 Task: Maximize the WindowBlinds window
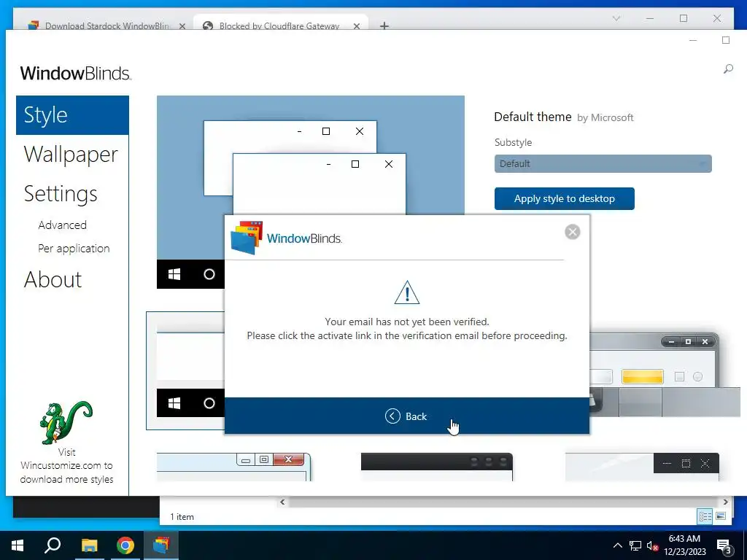[x=726, y=41]
